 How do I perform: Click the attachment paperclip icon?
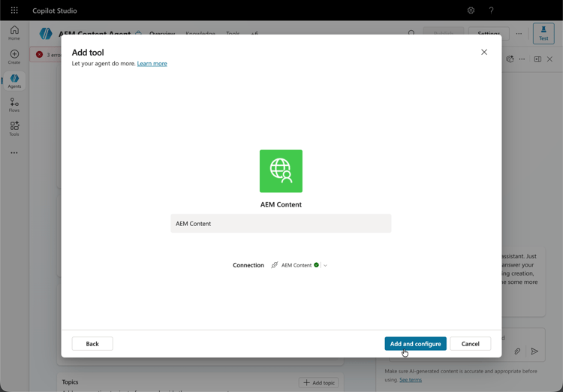(517, 351)
